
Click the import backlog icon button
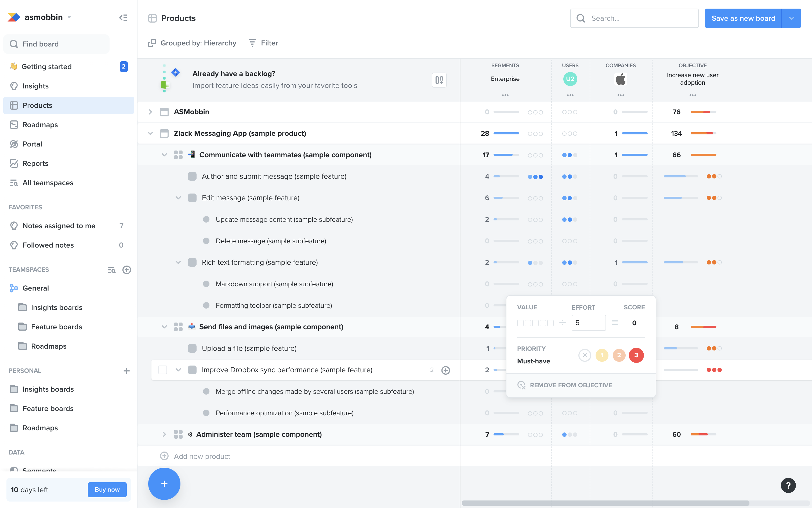click(x=439, y=80)
